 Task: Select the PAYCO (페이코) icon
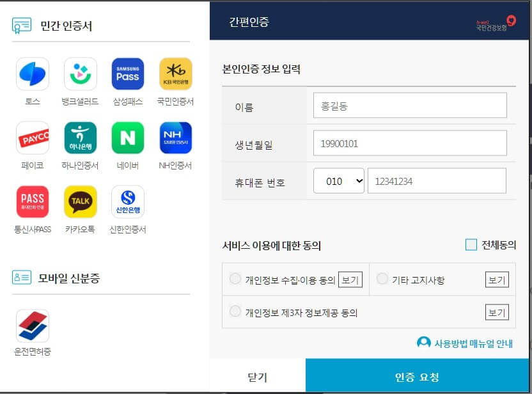point(33,138)
